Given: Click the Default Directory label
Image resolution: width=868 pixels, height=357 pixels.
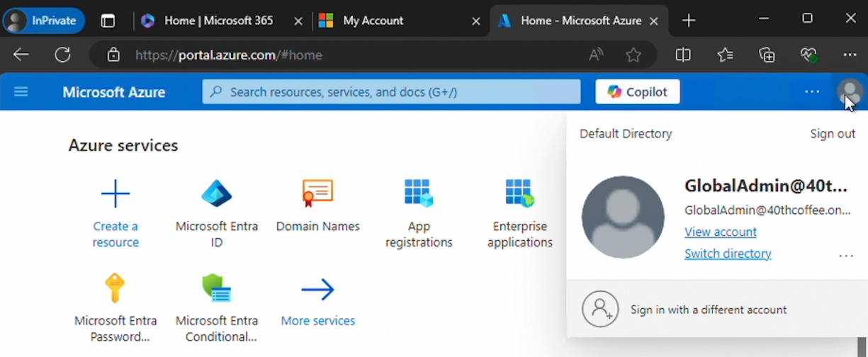Looking at the screenshot, I should tap(626, 134).
